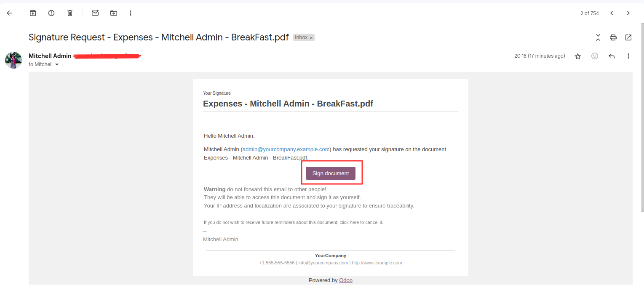
Task: Print all messages with printer icon
Action: point(613,37)
